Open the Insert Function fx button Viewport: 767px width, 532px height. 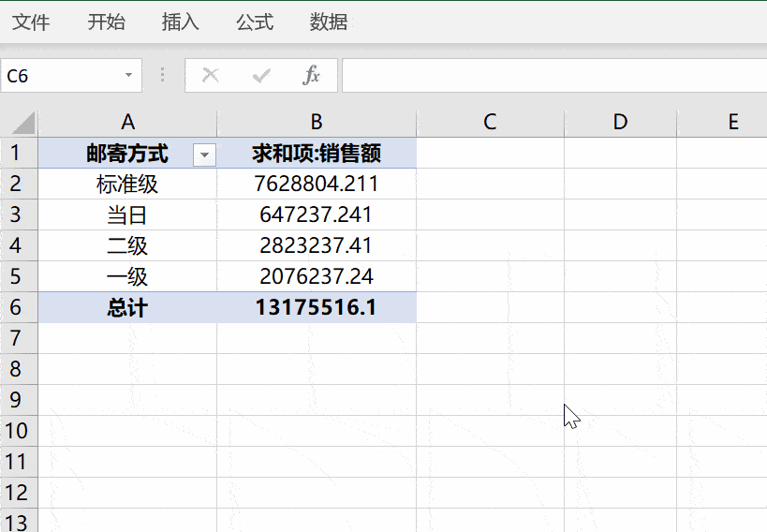(x=312, y=75)
